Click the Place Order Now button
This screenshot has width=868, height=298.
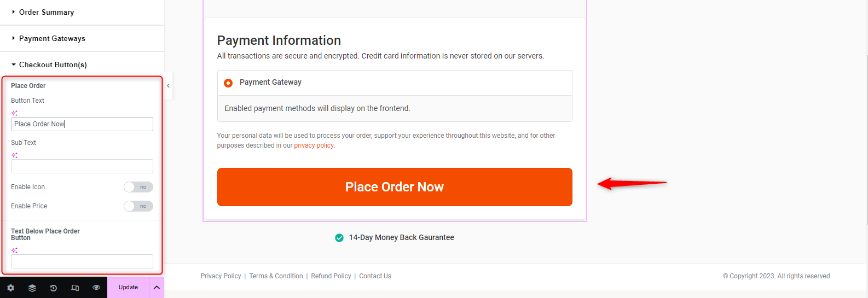395,187
